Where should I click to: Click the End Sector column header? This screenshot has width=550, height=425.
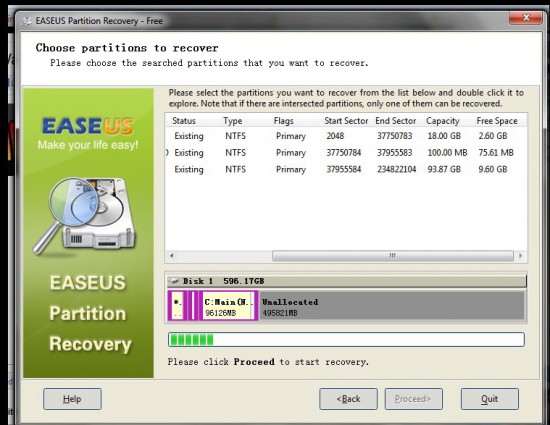[x=396, y=121]
